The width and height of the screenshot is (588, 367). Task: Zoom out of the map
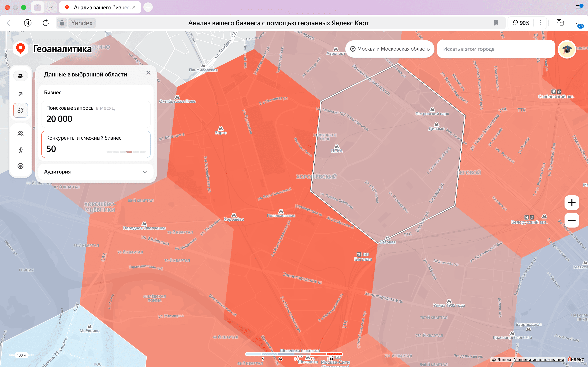[x=571, y=220]
